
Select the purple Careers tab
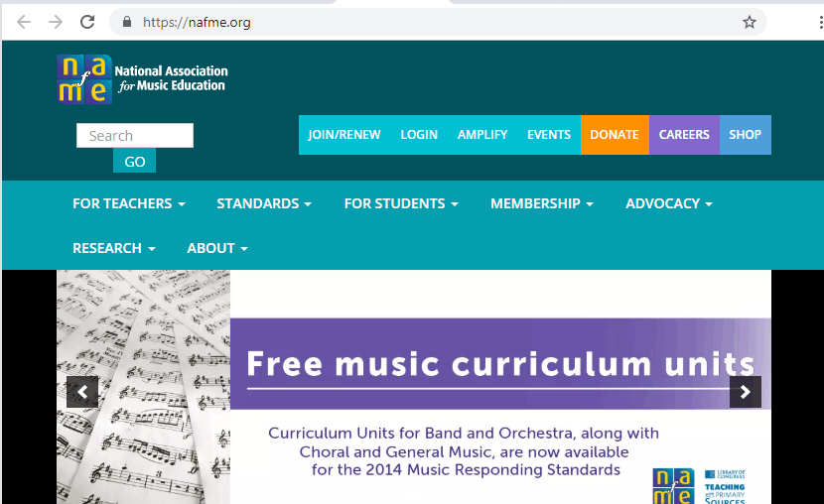(x=684, y=135)
